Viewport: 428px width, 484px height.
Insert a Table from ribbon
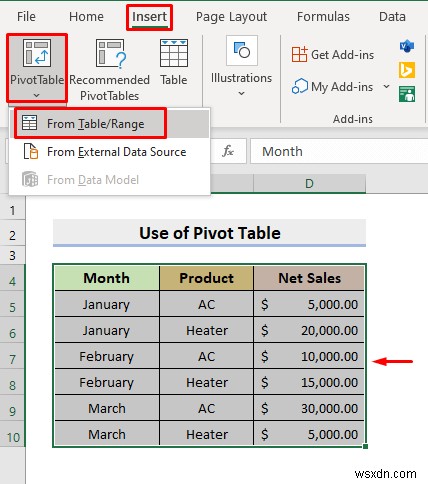coord(174,62)
